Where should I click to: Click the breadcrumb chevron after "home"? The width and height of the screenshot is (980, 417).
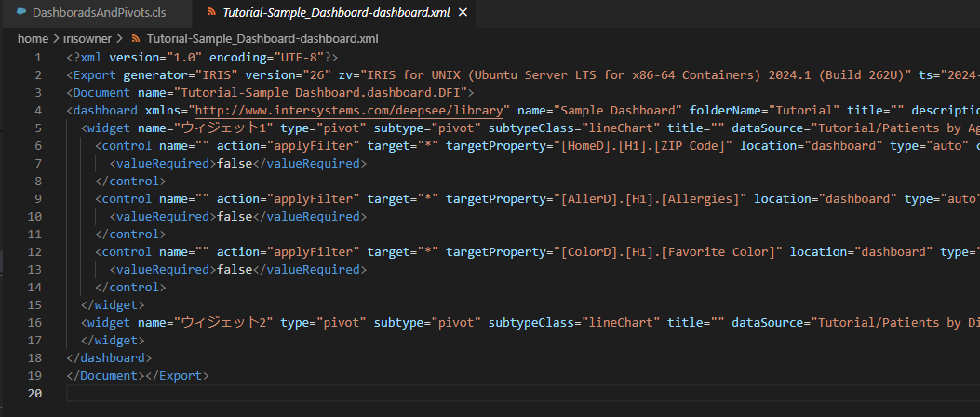(x=55, y=39)
